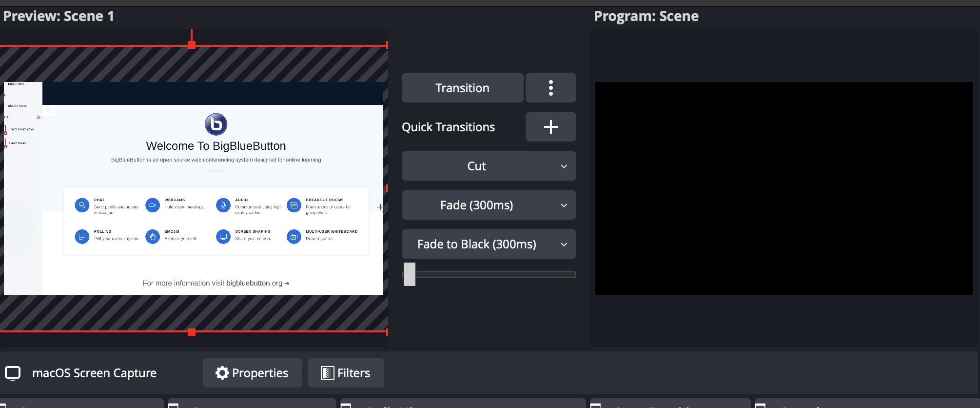This screenshot has width=980, height=408.
Task: Click the bottom red selection handle in preview
Action: tap(192, 332)
